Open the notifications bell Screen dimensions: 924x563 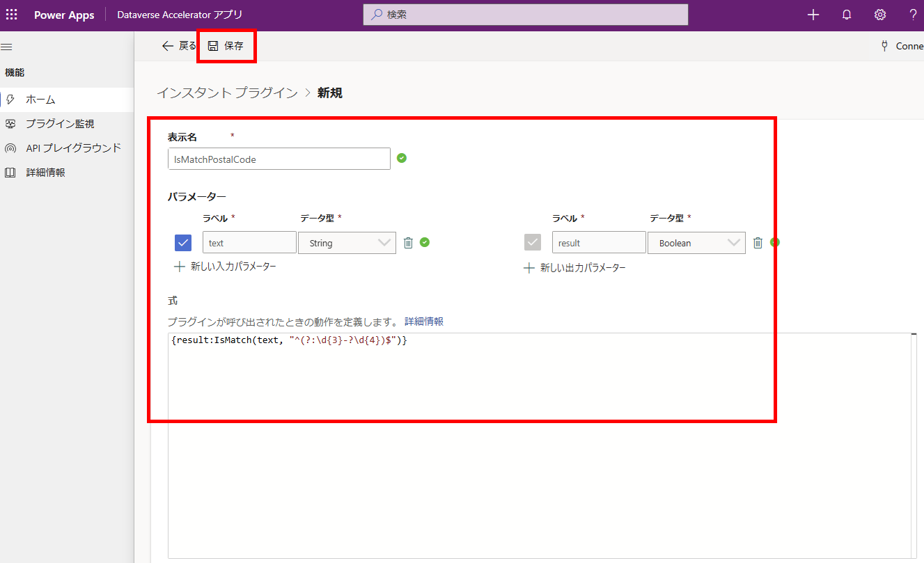847,15
